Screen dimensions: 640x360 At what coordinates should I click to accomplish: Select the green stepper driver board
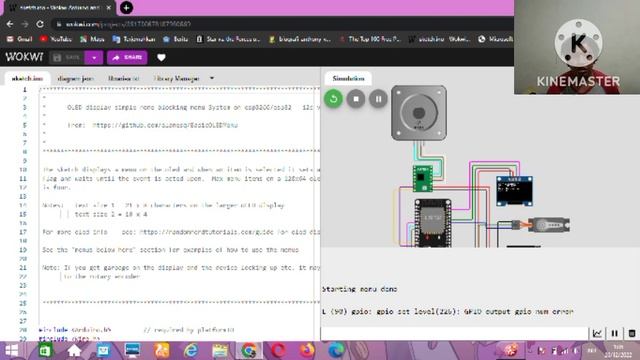point(422,178)
